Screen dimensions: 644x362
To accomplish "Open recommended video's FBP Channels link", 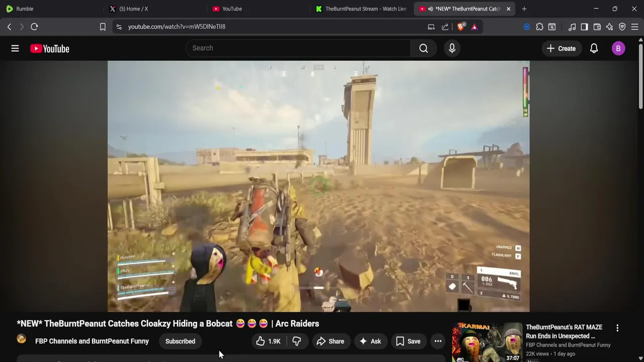I will pyautogui.click(x=568, y=345).
